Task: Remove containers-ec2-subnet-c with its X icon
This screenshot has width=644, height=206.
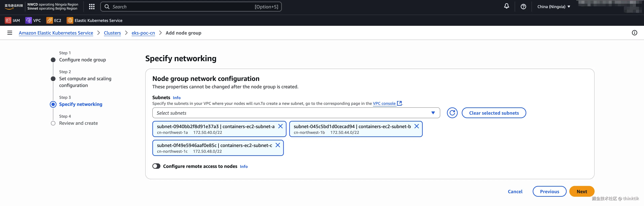Action: point(277,145)
